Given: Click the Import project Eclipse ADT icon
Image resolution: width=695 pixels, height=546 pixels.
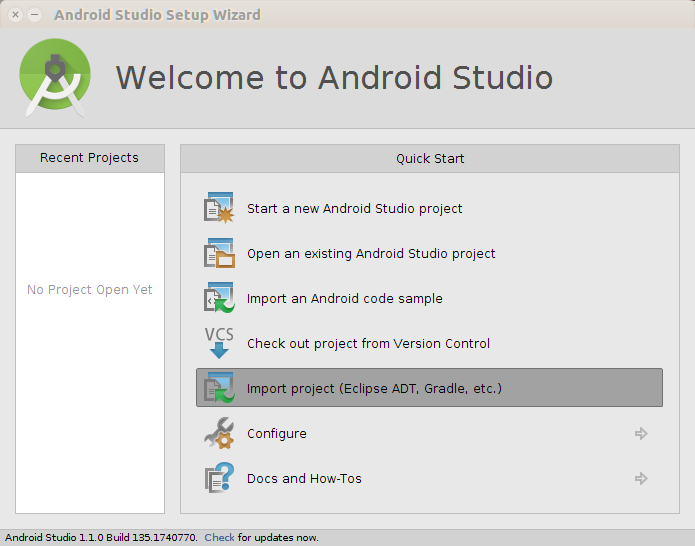Looking at the screenshot, I should [219, 388].
